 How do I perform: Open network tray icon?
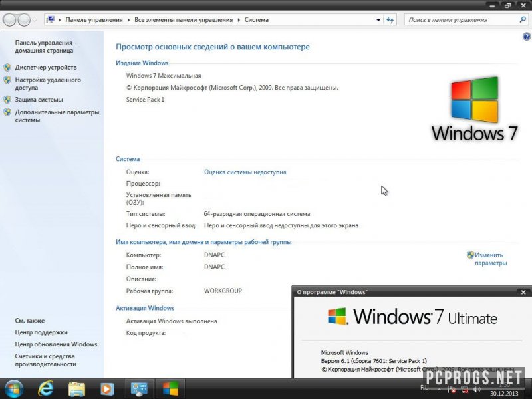pyautogui.click(x=464, y=390)
